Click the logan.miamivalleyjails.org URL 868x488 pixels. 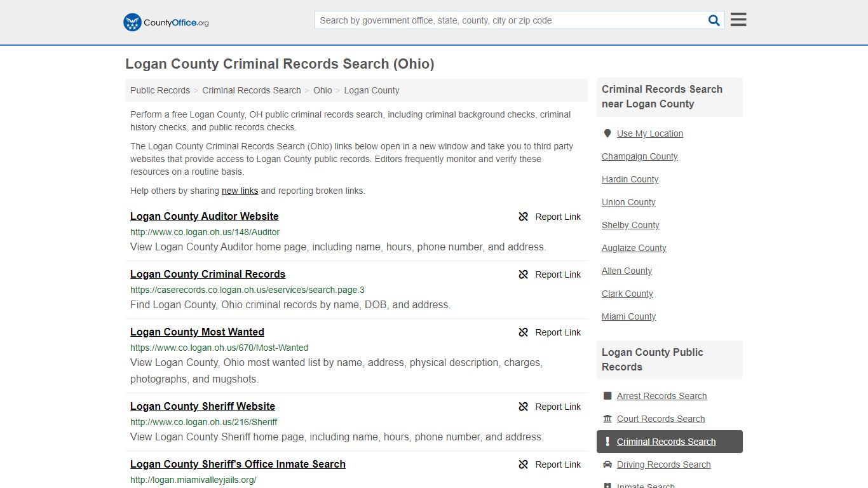pyautogui.click(x=193, y=480)
